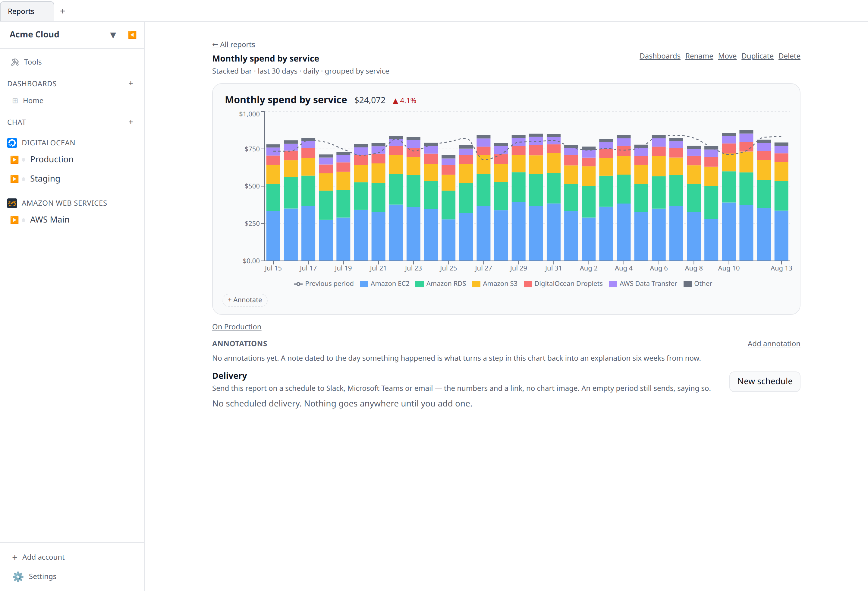Screen dimensions: 868x591
Task: Click the ANNOTATIONS heading
Action: coord(240,344)
